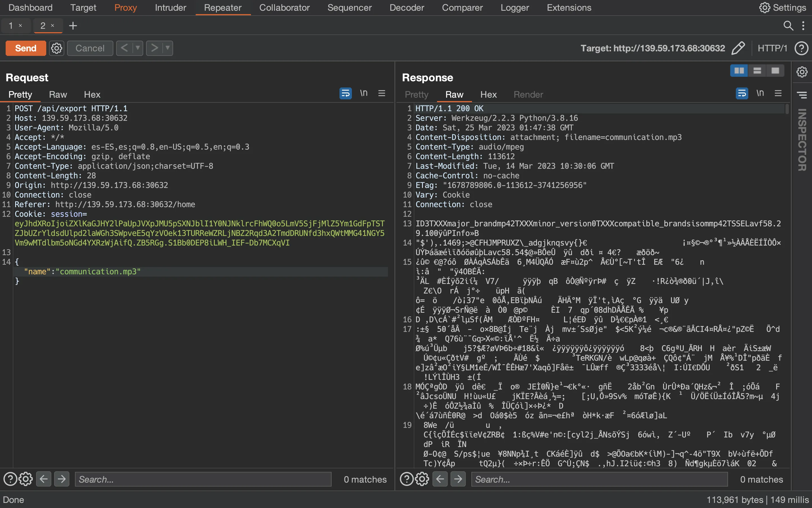Viewport: 812px width, 508px height.
Task: Open the Collaborator tab
Action: pos(284,7)
